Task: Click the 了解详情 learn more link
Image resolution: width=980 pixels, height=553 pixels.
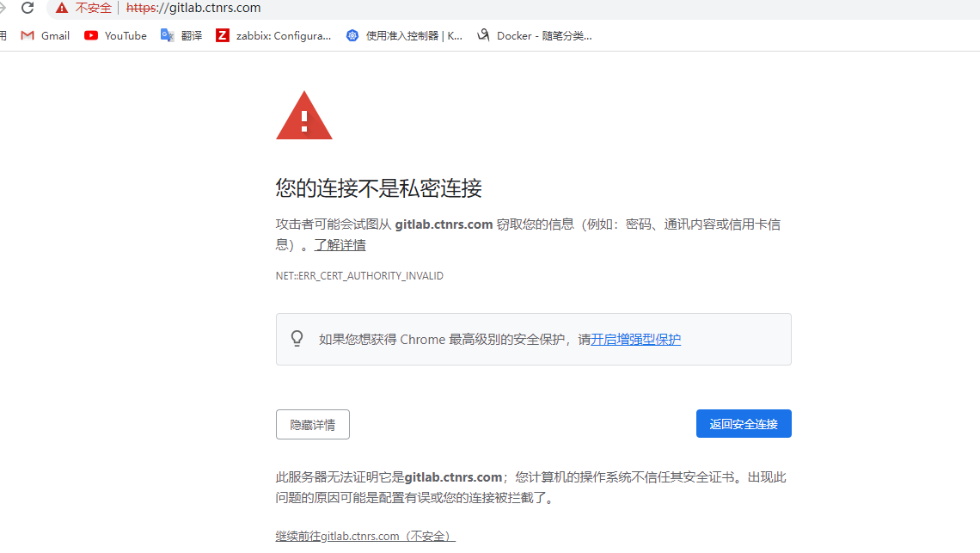Action: pyautogui.click(x=340, y=245)
